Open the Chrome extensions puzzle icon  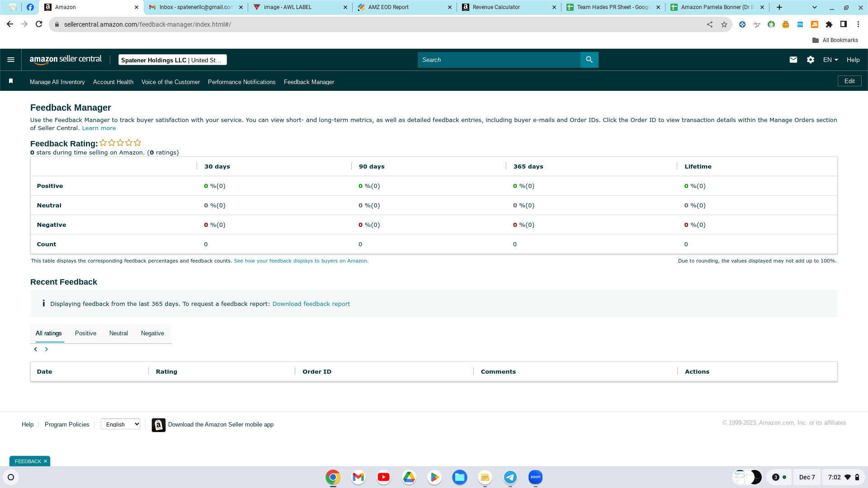[829, 24]
